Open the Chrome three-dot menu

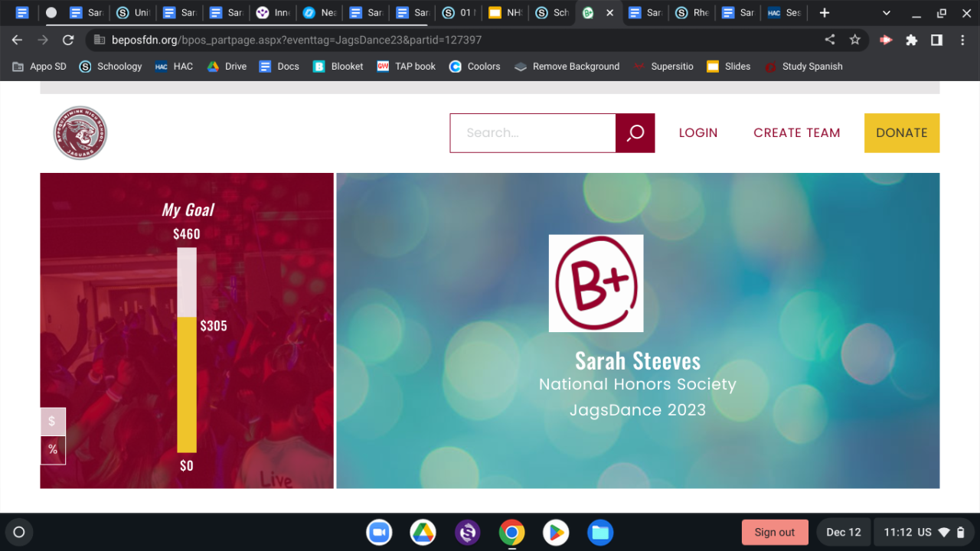pos(962,40)
